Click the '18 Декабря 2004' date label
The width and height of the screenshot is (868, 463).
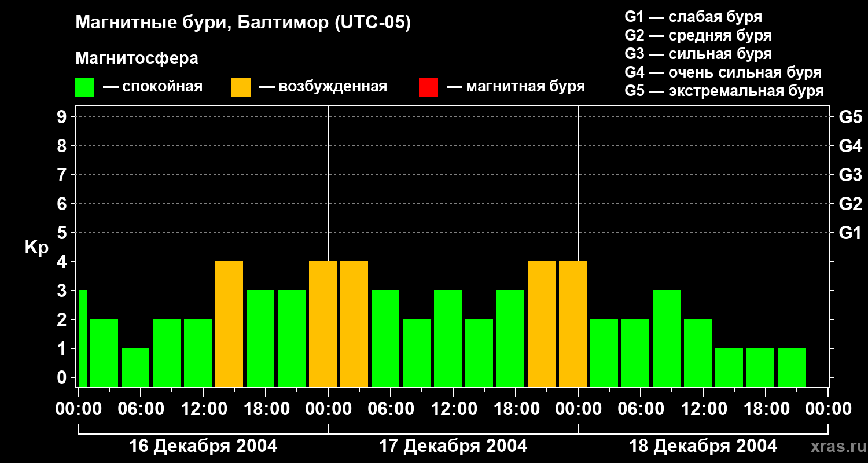point(703,446)
